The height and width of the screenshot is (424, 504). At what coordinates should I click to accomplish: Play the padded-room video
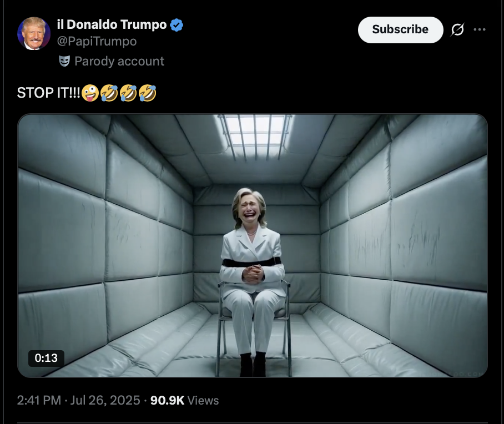(x=253, y=246)
